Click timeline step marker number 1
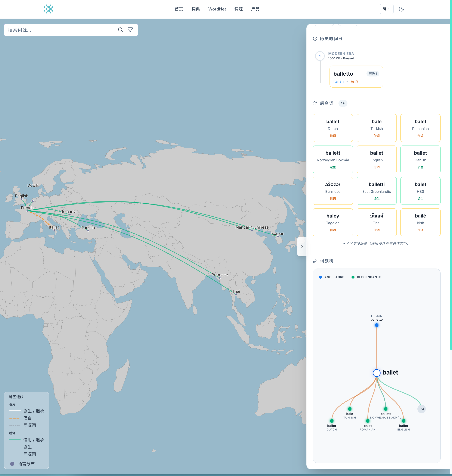The height and width of the screenshot is (476, 452). point(320,56)
